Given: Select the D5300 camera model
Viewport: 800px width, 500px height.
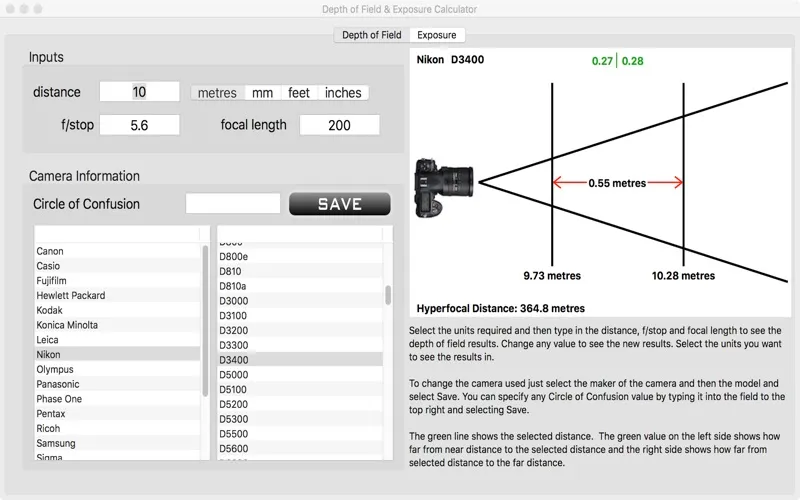Looking at the screenshot, I should 300,419.
